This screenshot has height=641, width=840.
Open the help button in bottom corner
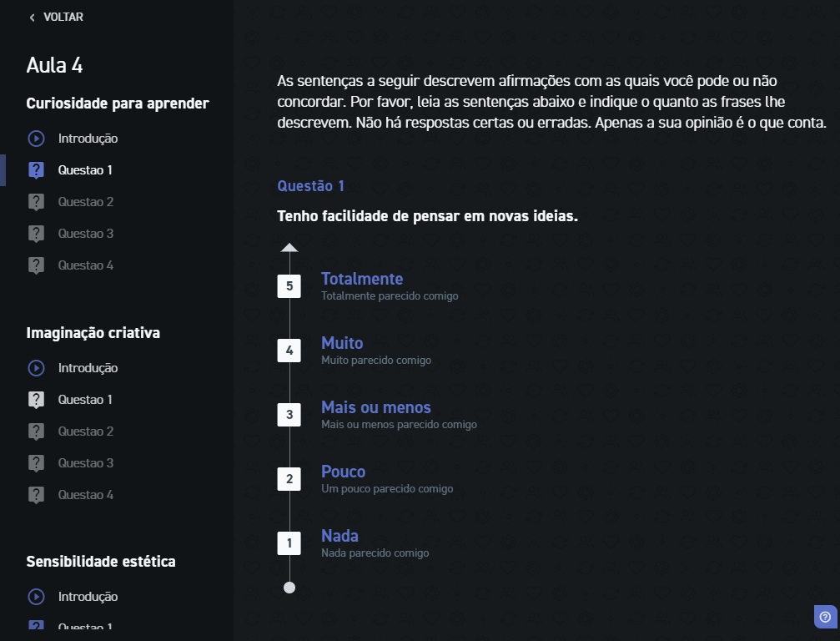[x=826, y=617]
